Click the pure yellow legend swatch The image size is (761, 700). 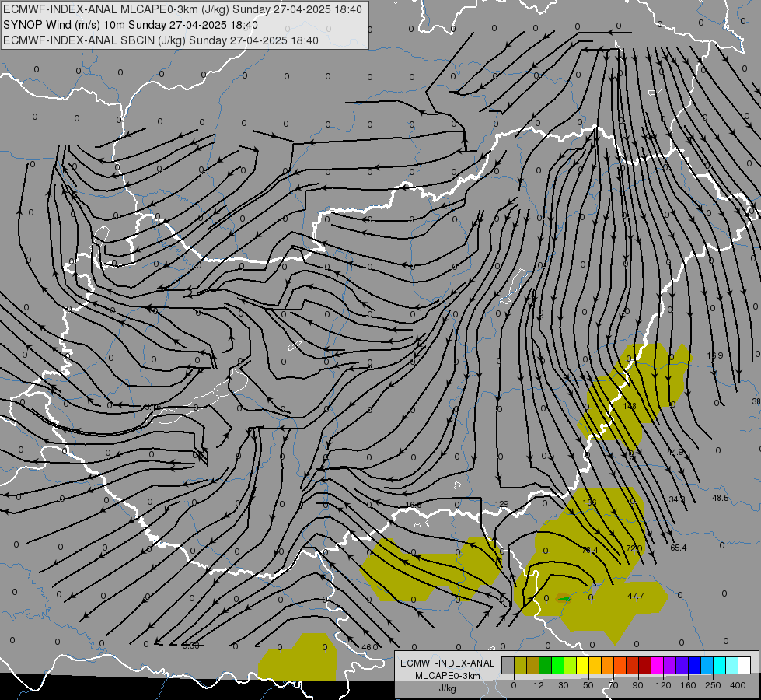click(x=583, y=665)
